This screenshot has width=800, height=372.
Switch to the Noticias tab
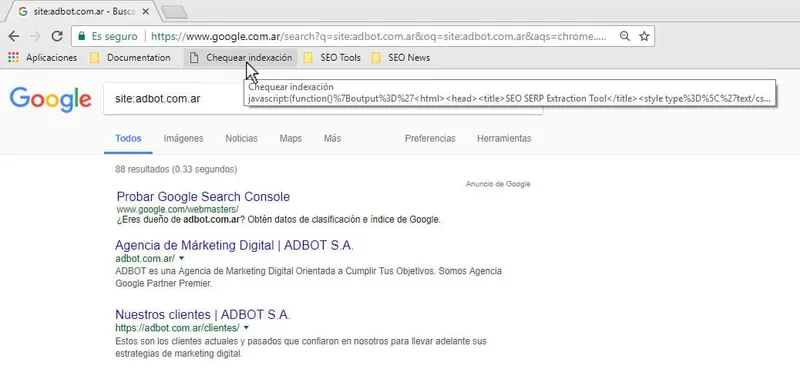click(241, 138)
